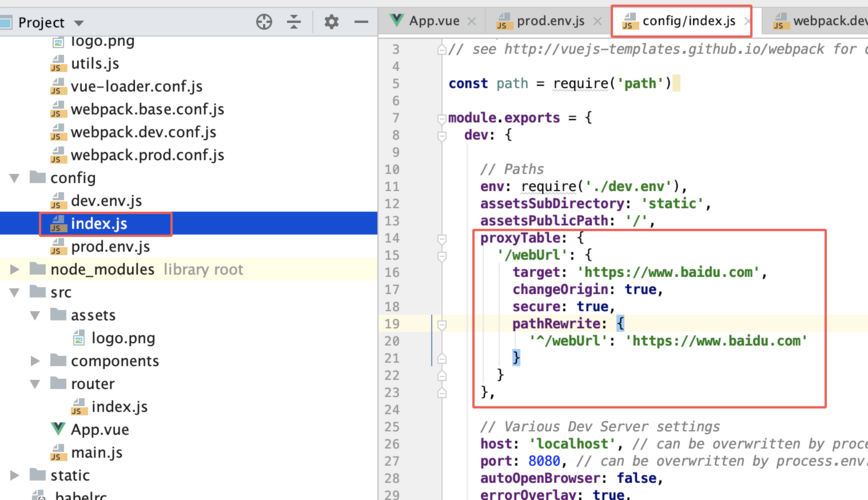Open index.js under router folder
Image resolution: width=868 pixels, height=500 pixels.
119,407
